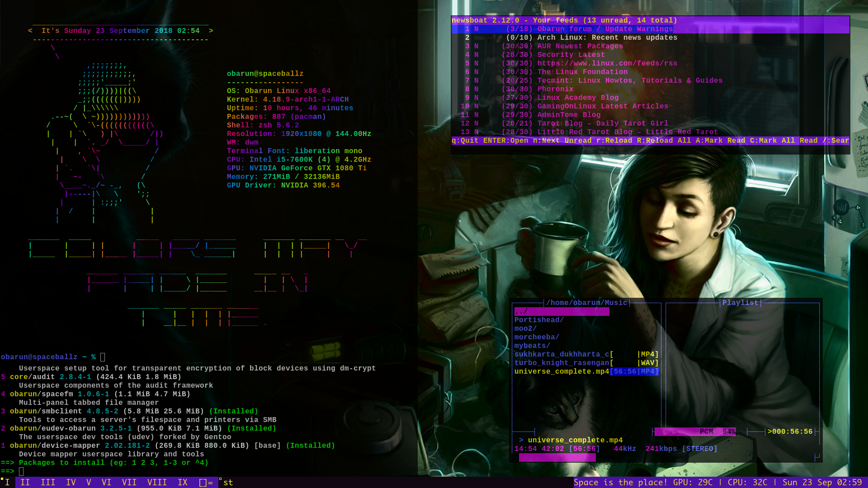Click the [STEREO] indicator in player
This screenshot has height=488, width=868.
pyautogui.click(x=699, y=449)
